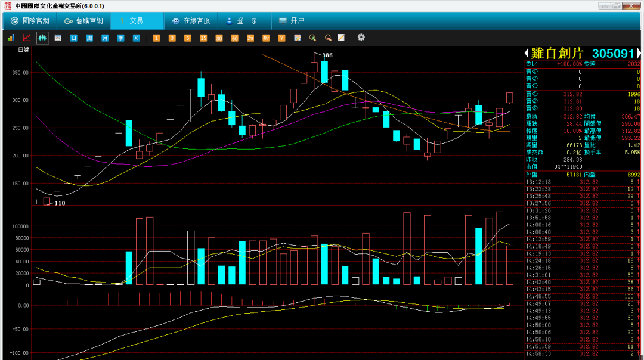
Task: Click market value 347711943
Action: (x=568, y=167)
